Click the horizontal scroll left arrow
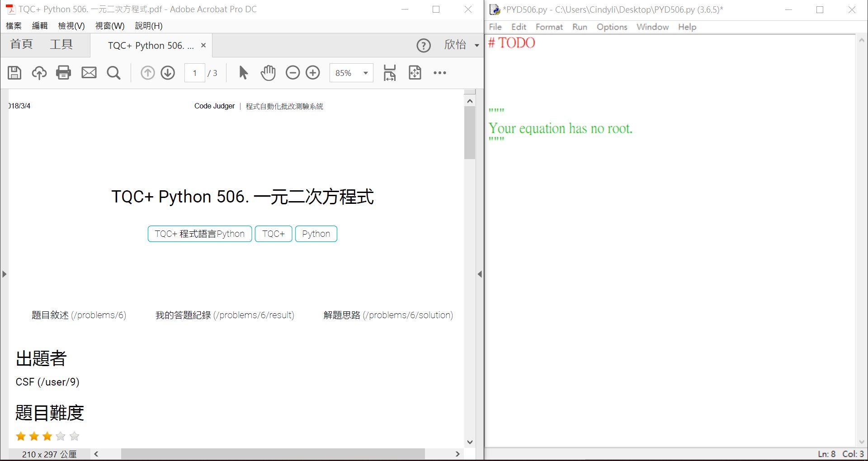This screenshot has height=461, width=868. click(96, 454)
